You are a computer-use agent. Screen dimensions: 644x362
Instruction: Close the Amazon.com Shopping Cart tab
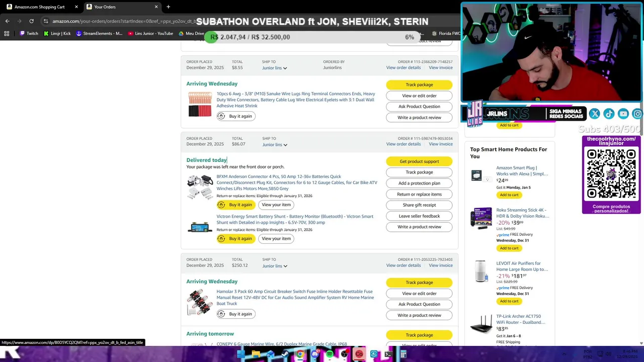pyautogui.click(x=76, y=7)
